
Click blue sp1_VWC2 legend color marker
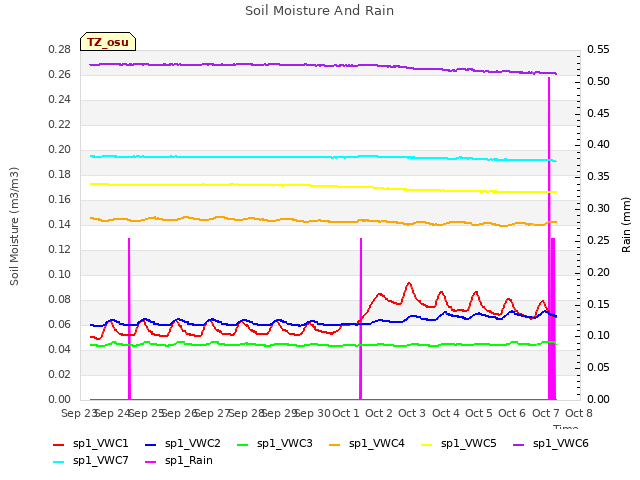pos(151,445)
